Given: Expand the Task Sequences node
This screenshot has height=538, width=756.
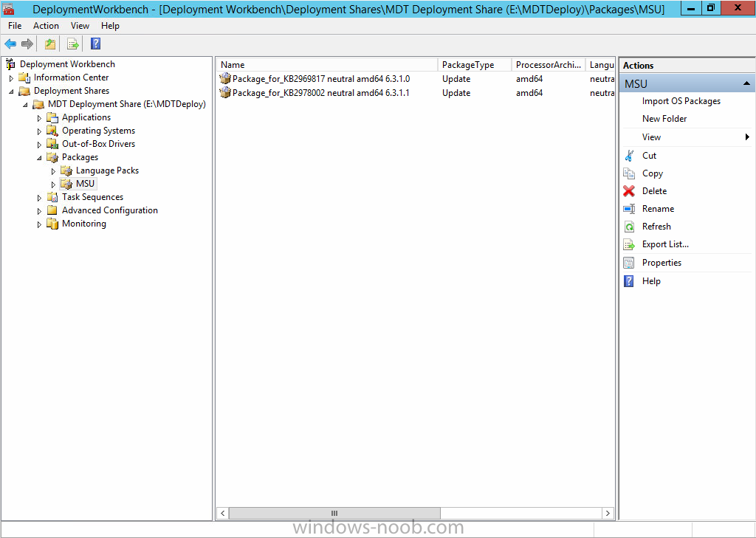Looking at the screenshot, I should point(40,198).
